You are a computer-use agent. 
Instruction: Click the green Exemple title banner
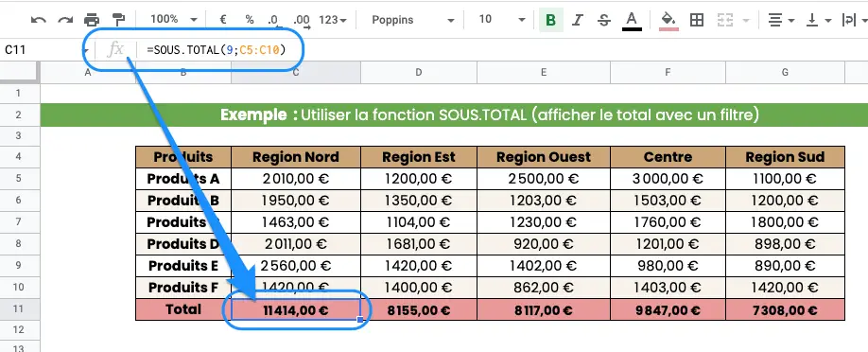pyautogui.click(x=454, y=114)
